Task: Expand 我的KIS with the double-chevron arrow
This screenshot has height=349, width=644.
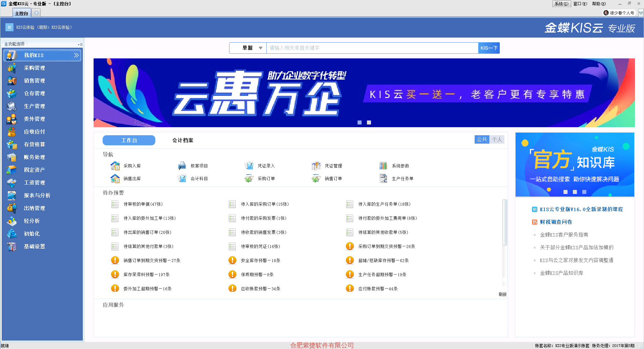Action: [76, 55]
